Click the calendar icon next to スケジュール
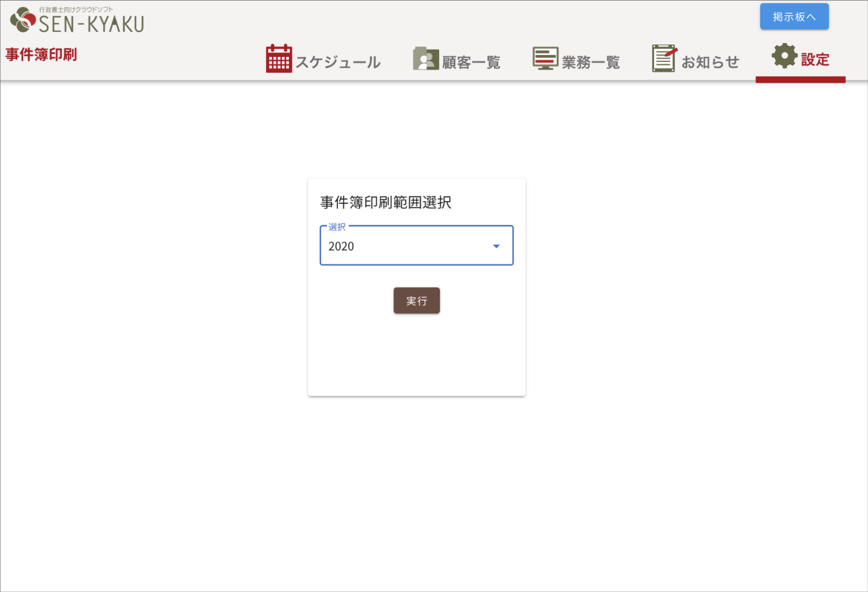868x592 pixels. 279,58
